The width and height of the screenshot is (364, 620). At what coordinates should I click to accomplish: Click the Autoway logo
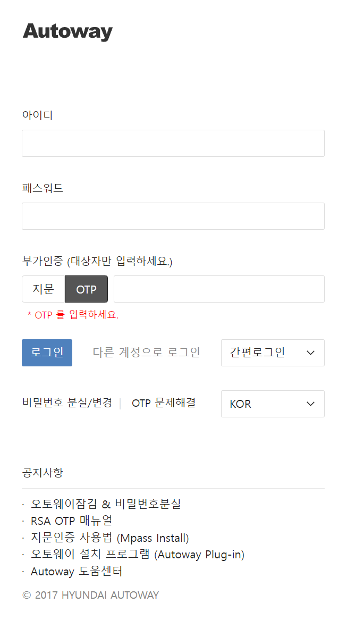coord(67,31)
